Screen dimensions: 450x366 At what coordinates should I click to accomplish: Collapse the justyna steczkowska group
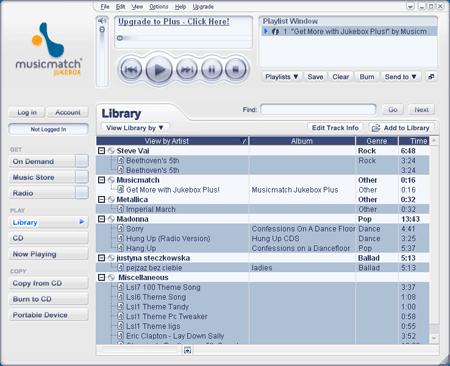pyautogui.click(x=102, y=258)
